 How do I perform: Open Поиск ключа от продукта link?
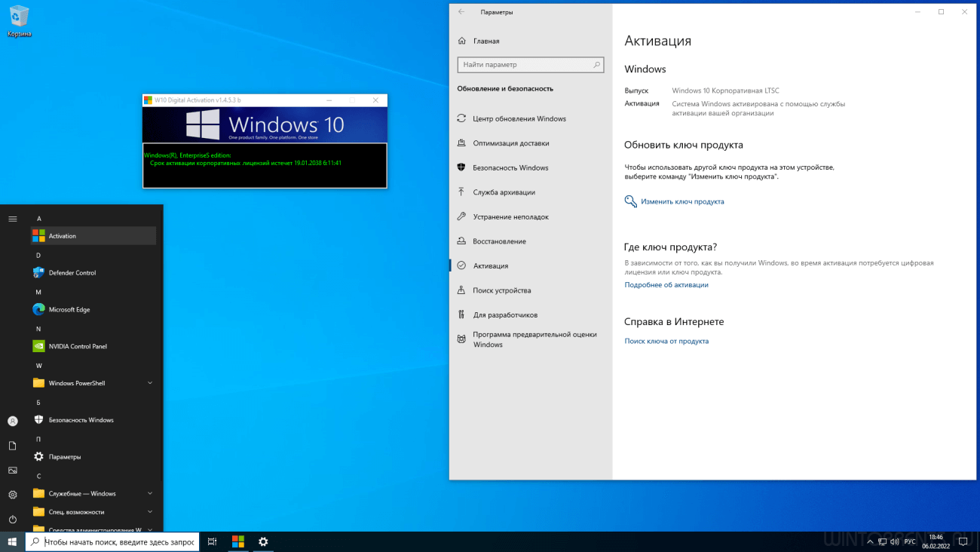tap(666, 341)
